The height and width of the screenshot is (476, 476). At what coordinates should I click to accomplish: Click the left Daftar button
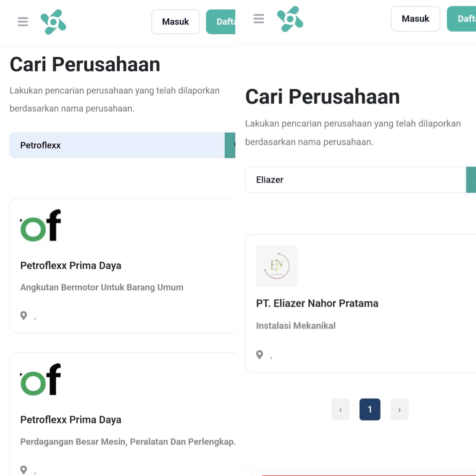click(221, 22)
